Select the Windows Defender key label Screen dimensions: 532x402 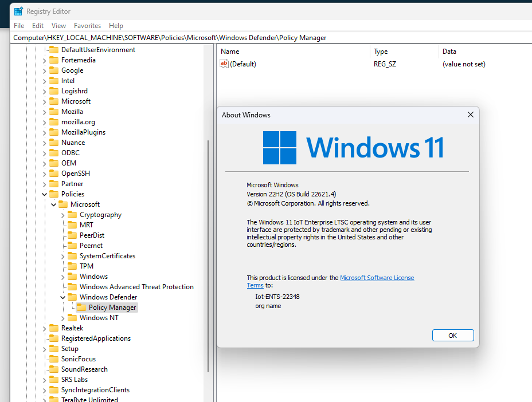108,297
